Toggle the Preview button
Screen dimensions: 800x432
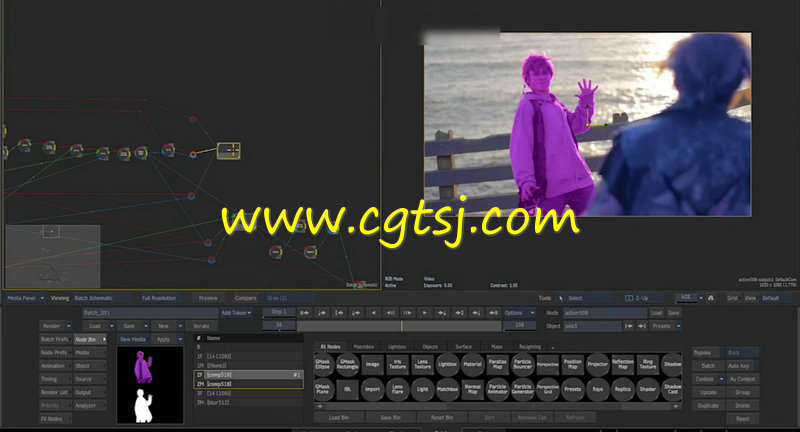point(208,298)
